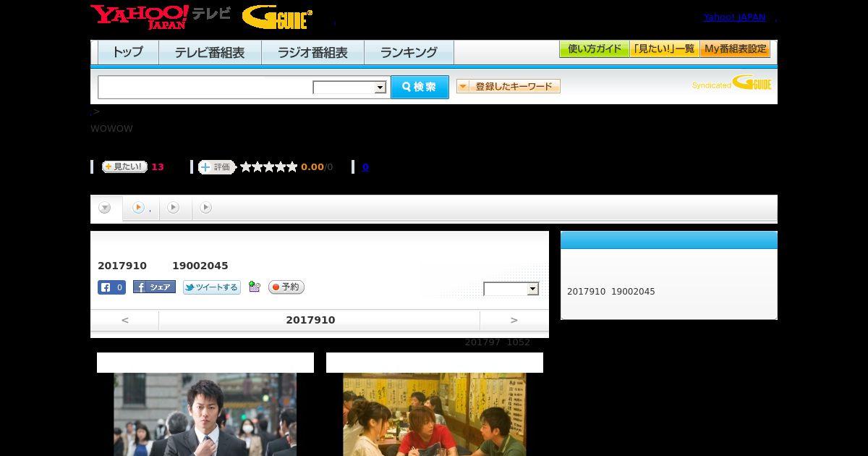Open My番組表設定
This screenshot has width=868, height=456.
(735, 49)
